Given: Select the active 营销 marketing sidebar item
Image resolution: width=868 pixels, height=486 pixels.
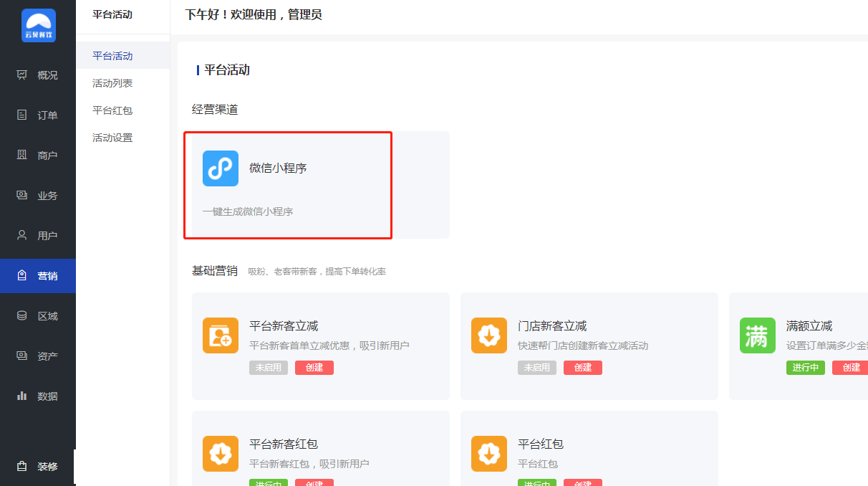Looking at the screenshot, I should click(38, 276).
